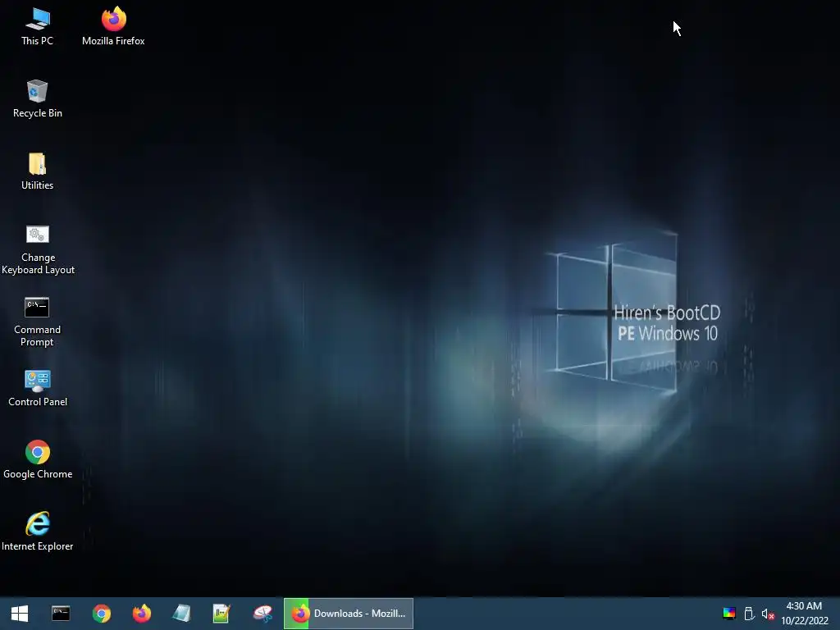This screenshot has width=840, height=630.
Task: Click the USB safely remove tray icon
Action: [x=750, y=614]
